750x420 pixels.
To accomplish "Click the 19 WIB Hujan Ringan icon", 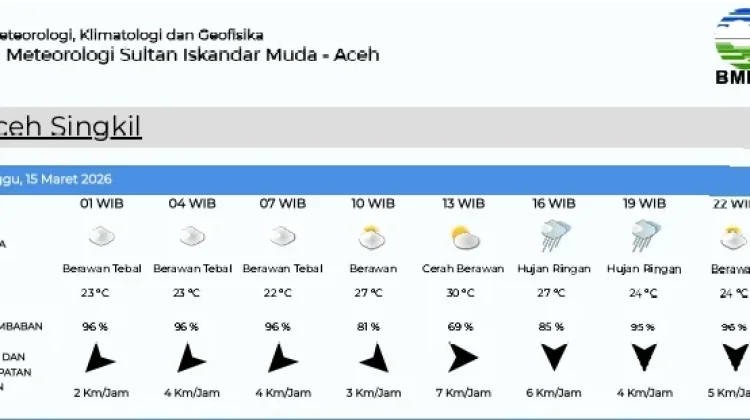I will (645, 235).
